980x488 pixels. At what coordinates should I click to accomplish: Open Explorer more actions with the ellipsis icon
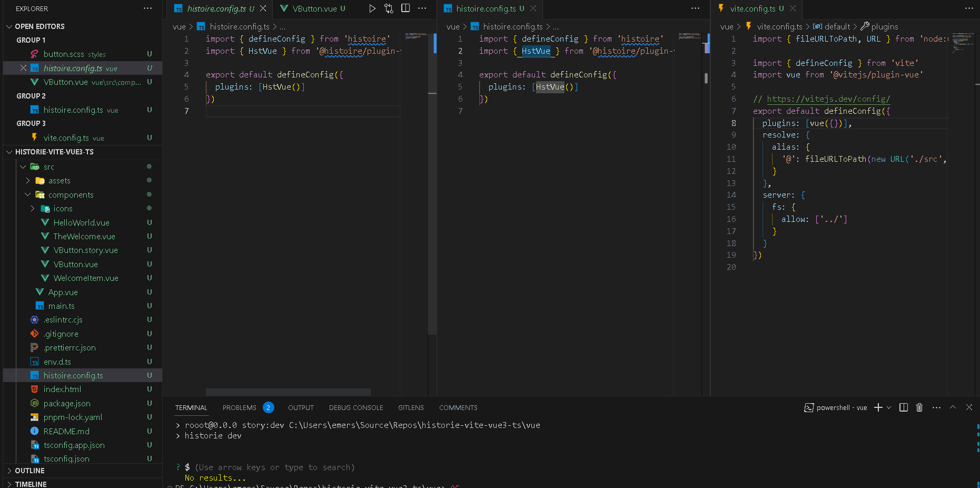(147, 8)
